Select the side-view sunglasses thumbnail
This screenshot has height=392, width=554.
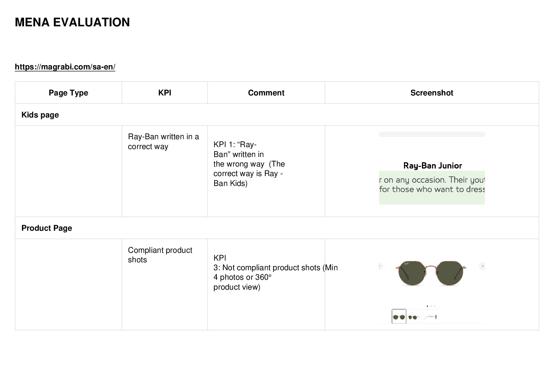(430, 317)
